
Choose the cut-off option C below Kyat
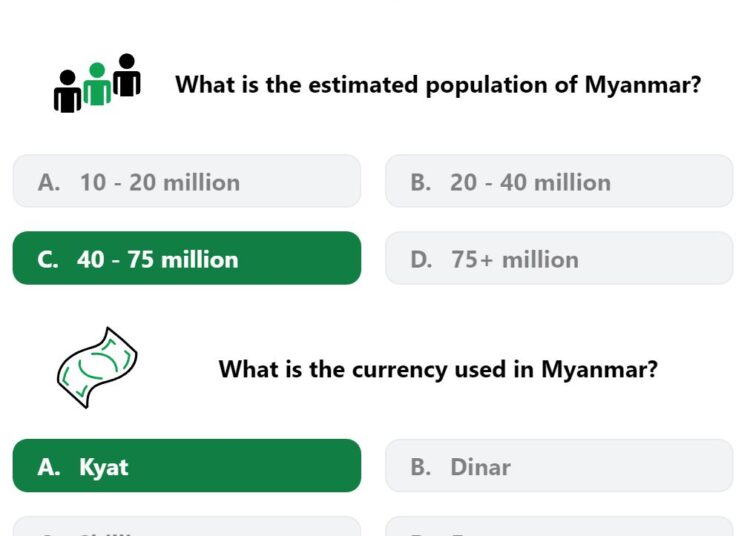pos(187,526)
